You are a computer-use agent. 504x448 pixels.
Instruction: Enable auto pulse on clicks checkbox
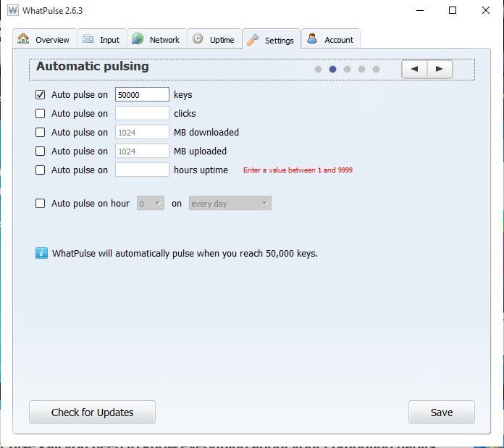coord(40,113)
